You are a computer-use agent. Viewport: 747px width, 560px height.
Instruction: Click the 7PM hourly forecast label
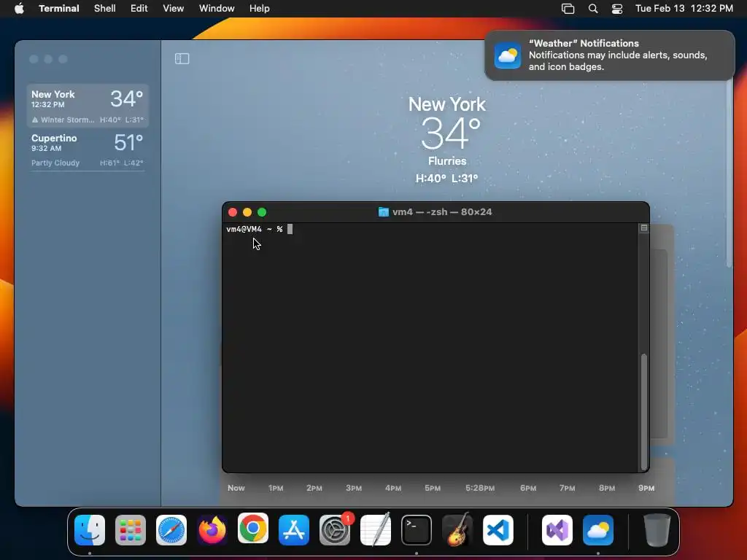point(568,488)
